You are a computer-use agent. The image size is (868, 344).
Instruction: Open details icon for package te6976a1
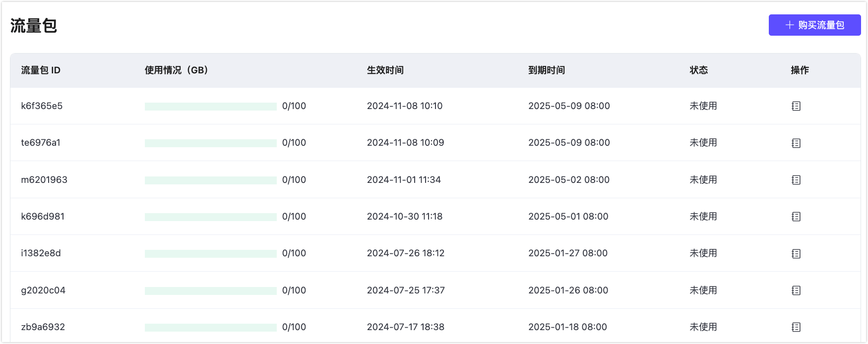coord(796,143)
